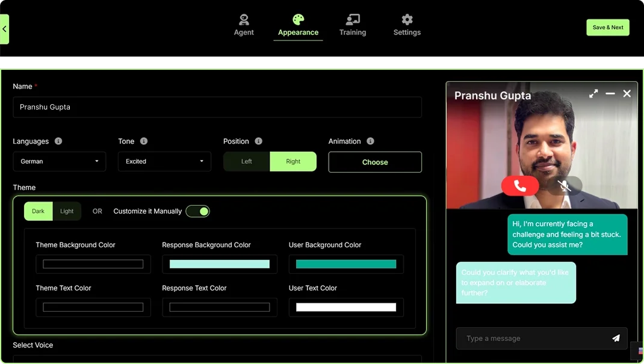Click the Settings gear icon
644x364 pixels.
point(407,19)
